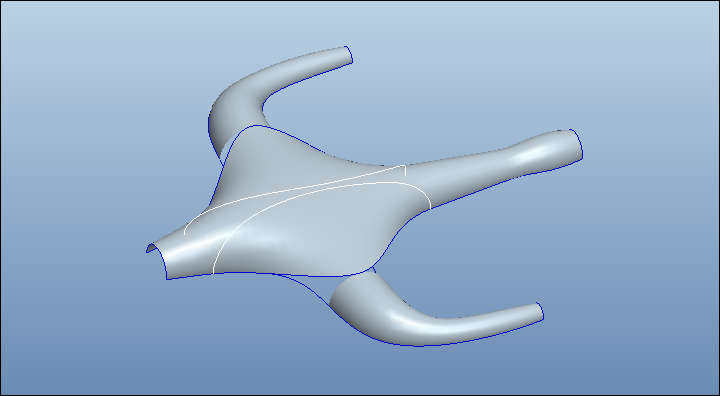Pick the short white line near right tube junction
The image size is (720, 396).
pos(405,170)
